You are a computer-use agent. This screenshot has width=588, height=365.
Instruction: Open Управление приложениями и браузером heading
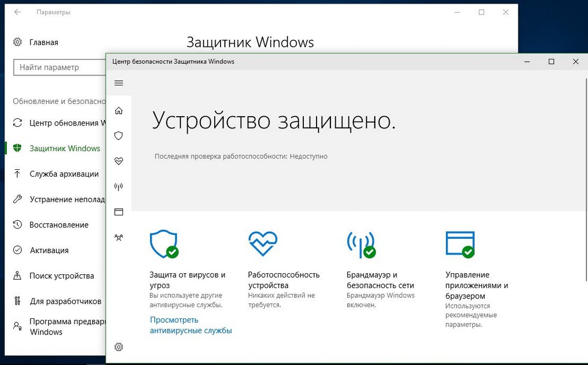(x=477, y=286)
